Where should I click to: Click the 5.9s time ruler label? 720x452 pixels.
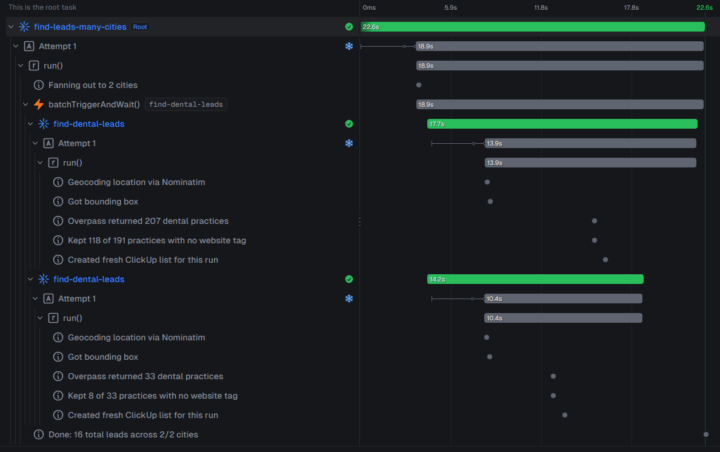pos(450,7)
